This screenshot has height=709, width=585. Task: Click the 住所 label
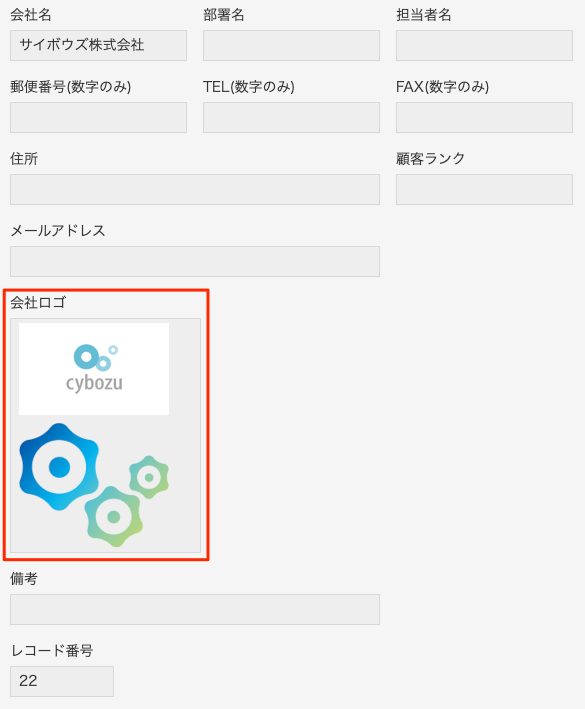point(24,159)
